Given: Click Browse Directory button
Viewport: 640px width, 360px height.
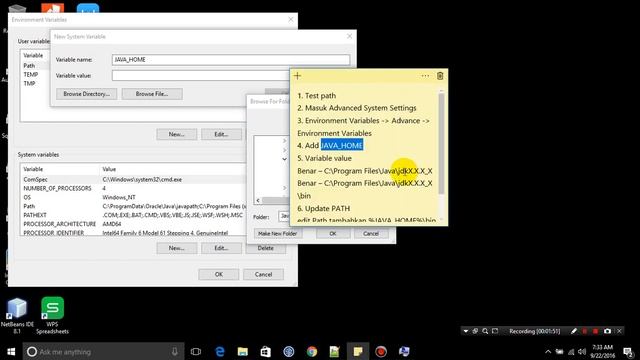Looking at the screenshot, I should (87, 94).
